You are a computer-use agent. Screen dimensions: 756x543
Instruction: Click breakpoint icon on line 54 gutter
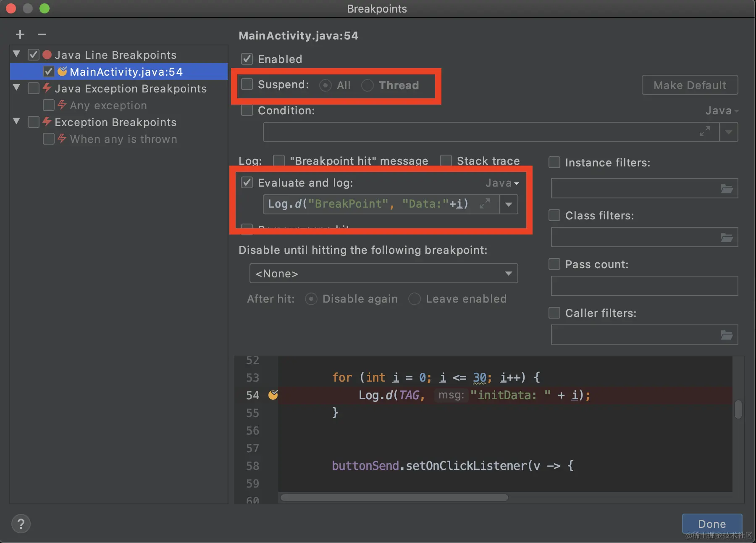point(273,395)
